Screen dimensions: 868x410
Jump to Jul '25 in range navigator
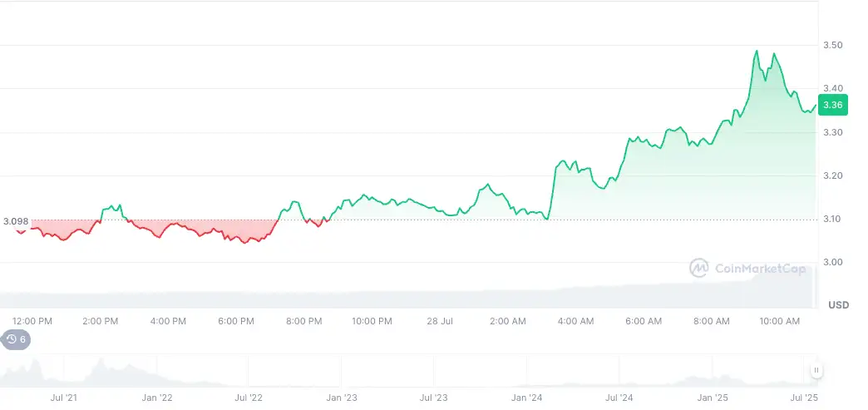tap(804, 398)
